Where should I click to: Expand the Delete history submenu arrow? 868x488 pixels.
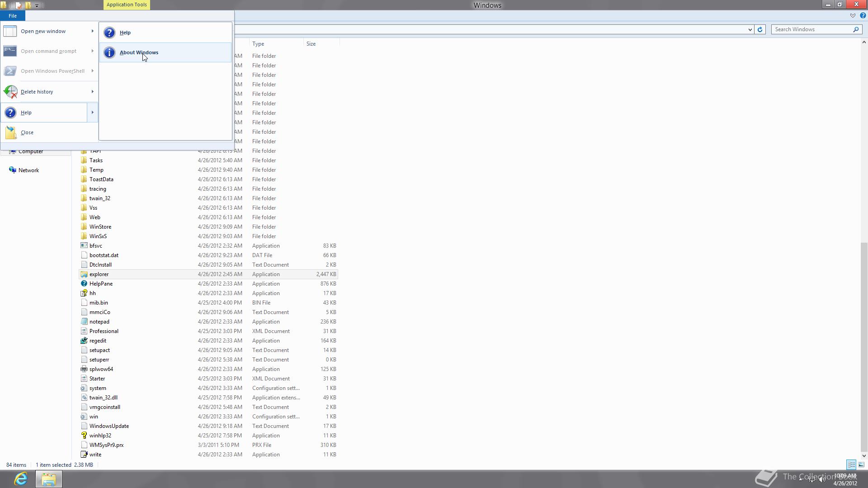pyautogui.click(x=92, y=92)
